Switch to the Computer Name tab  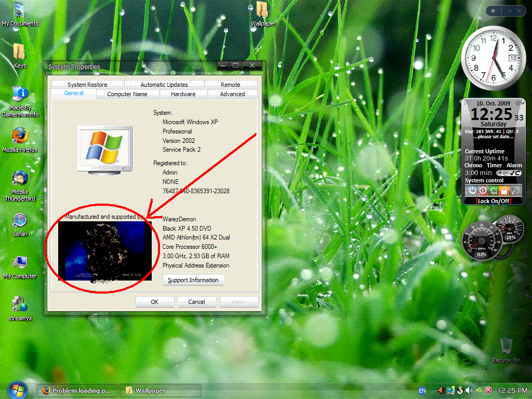pyautogui.click(x=127, y=94)
